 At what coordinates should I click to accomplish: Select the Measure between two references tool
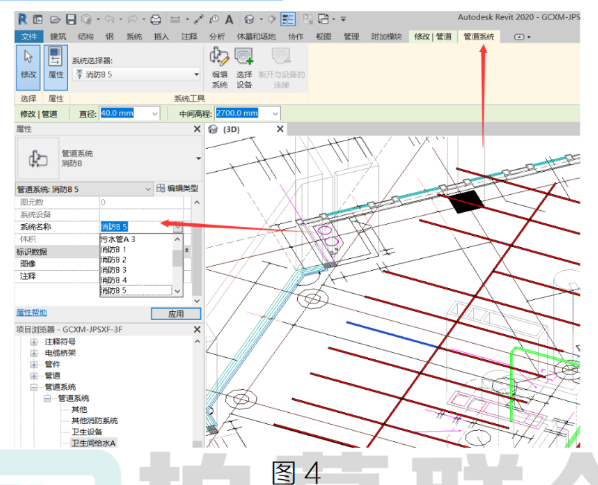pos(175,19)
